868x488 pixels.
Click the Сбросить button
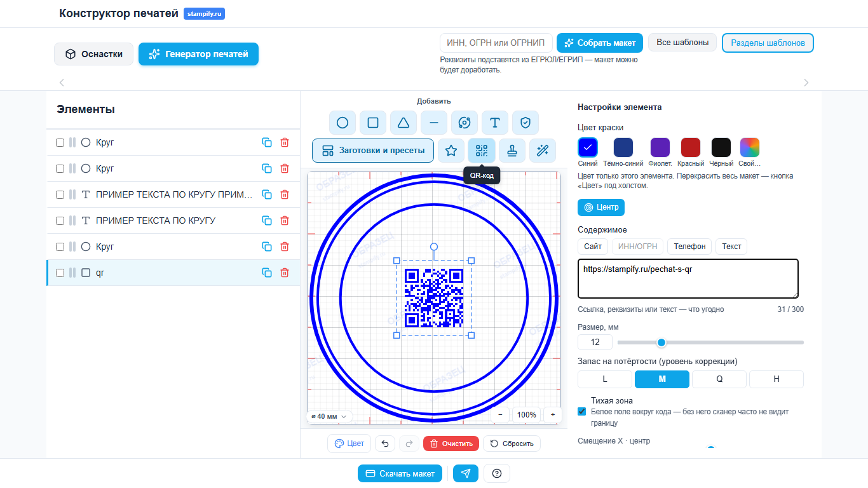(512, 444)
